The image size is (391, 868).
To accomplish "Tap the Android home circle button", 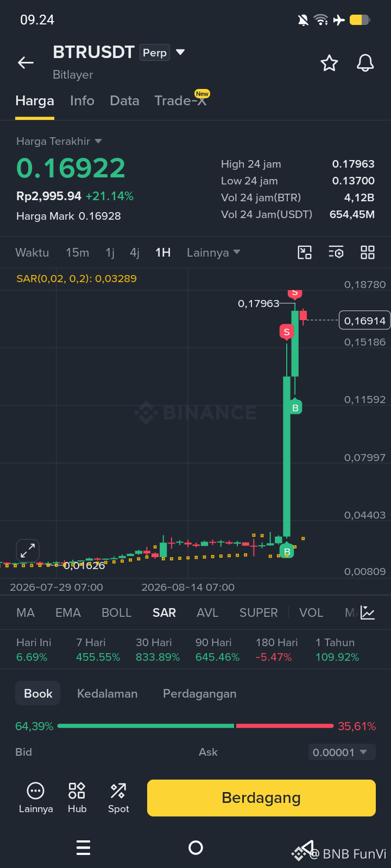I will pyautogui.click(x=195, y=847).
